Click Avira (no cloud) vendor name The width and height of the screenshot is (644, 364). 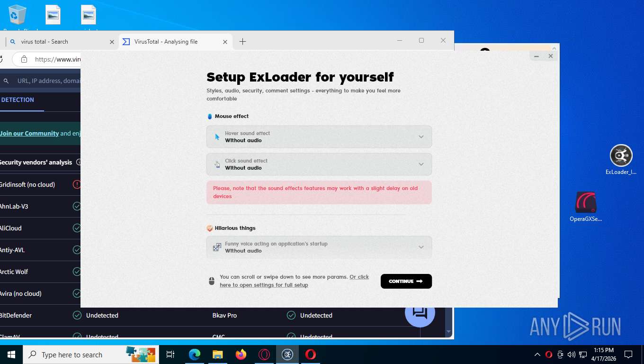coord(21,293)
